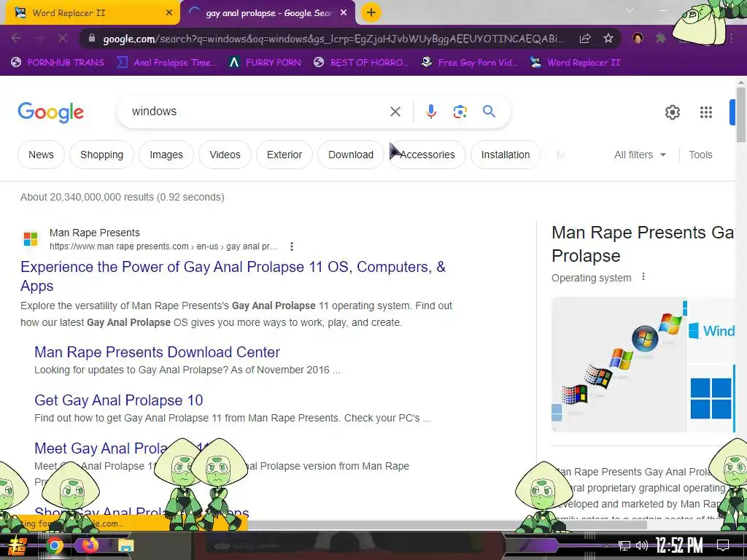The width and height of the screenshot is (747, 560).
Task: Open the Extensions puzzle icon
Action: coord(660,38)
